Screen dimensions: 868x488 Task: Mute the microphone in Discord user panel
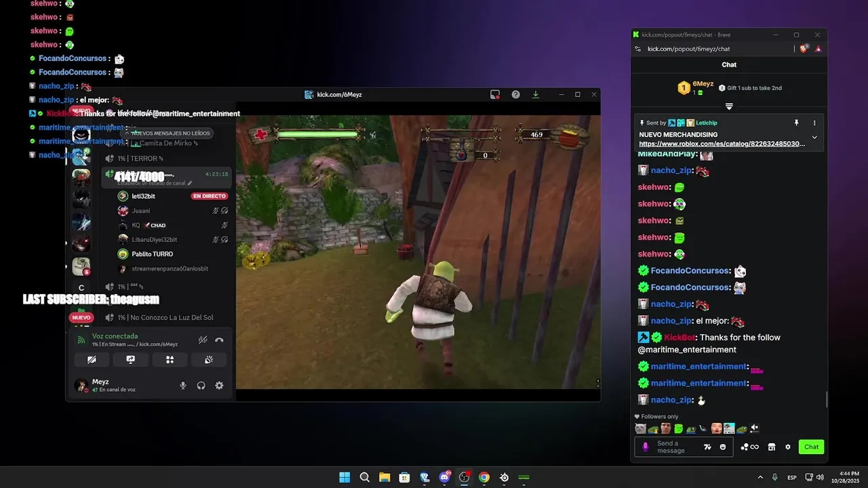pos(183,386)
